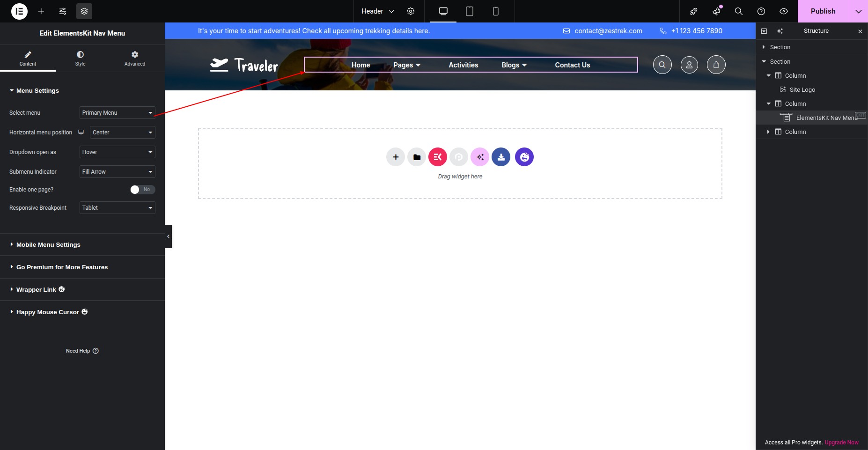Screen dimensions: 868x450
Task: Expand the Mobile Menu Settings section
Action: (48, 245)
